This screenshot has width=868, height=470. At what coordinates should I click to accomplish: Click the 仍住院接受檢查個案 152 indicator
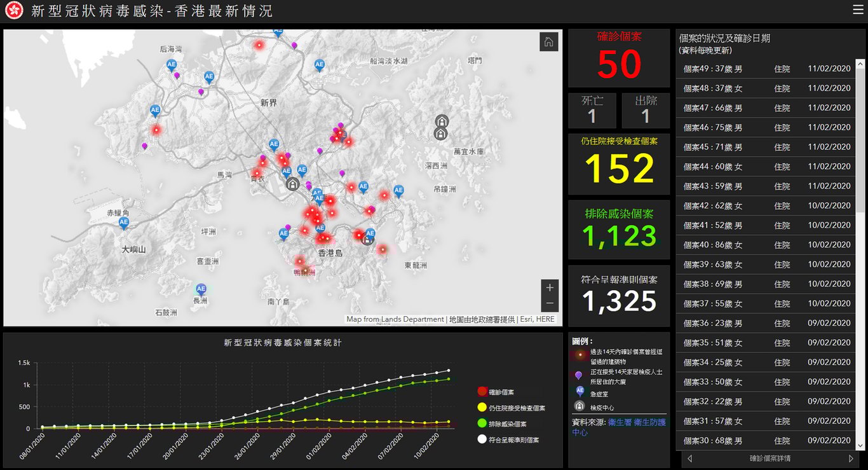point(619,163)
